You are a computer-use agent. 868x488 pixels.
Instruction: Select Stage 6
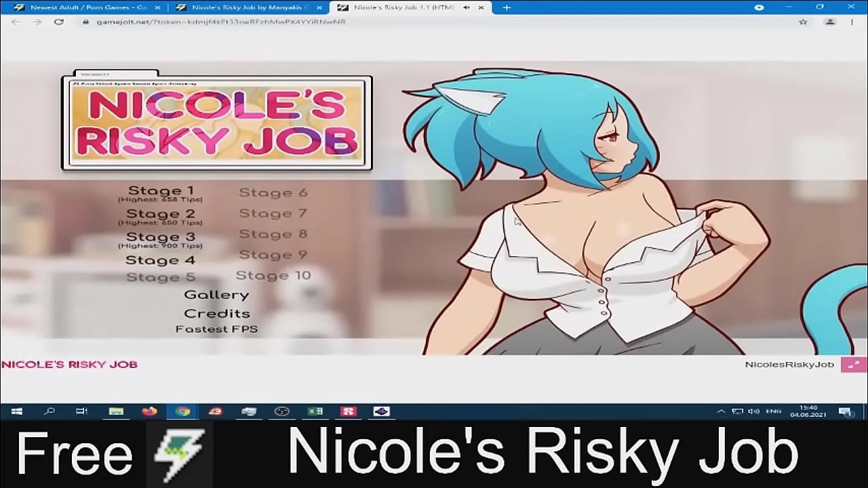click(x=273, y=193)
